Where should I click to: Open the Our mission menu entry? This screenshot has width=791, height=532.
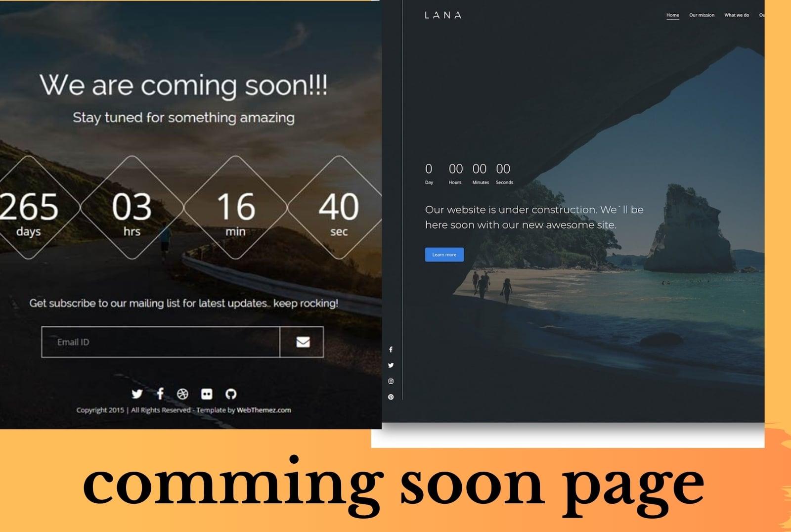(x=701, y=15)
